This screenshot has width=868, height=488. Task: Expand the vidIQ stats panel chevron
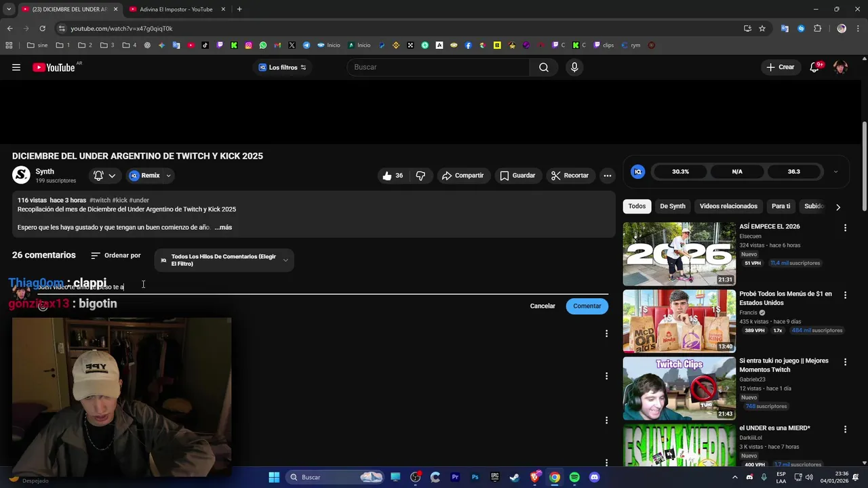tap(835, 171)
